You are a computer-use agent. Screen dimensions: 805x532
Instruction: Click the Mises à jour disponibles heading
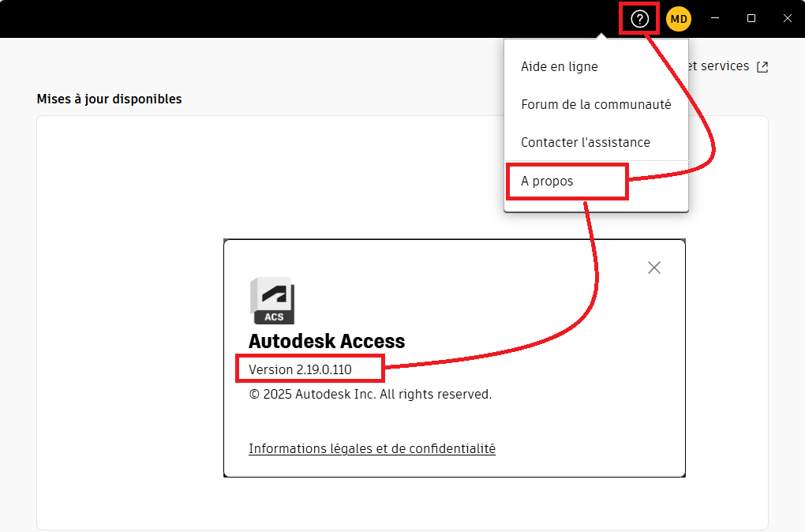tap(109, 99)
